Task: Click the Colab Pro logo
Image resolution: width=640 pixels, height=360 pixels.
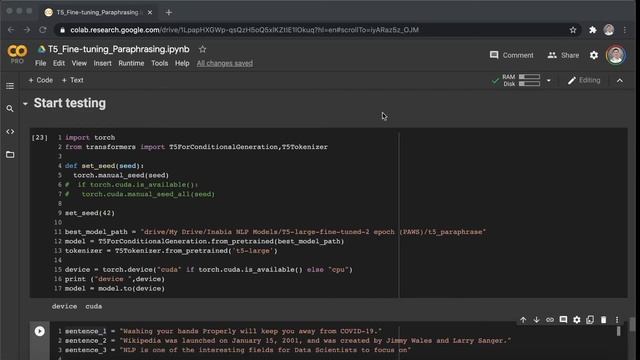Action: (x=17, y=54)
